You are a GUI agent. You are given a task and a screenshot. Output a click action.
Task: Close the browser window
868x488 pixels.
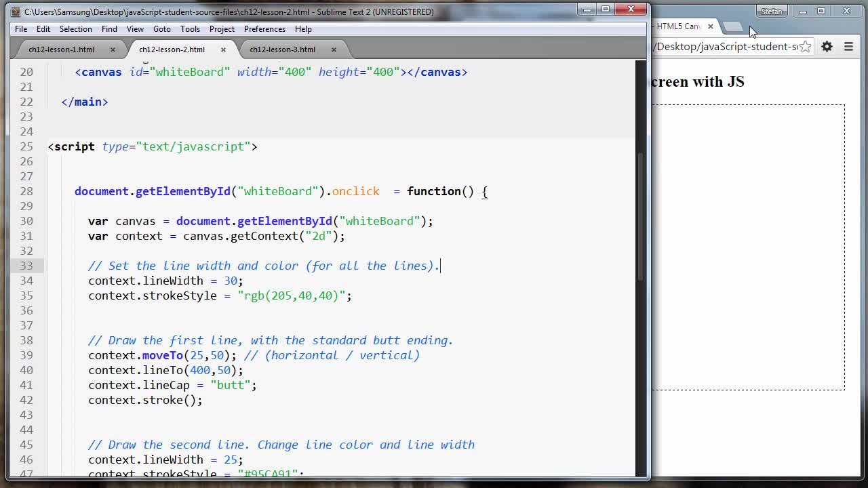pos(846,12)
